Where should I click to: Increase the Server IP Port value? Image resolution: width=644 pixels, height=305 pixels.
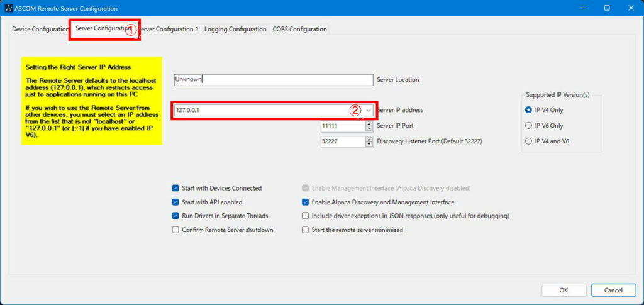click(x=369, y=123)
